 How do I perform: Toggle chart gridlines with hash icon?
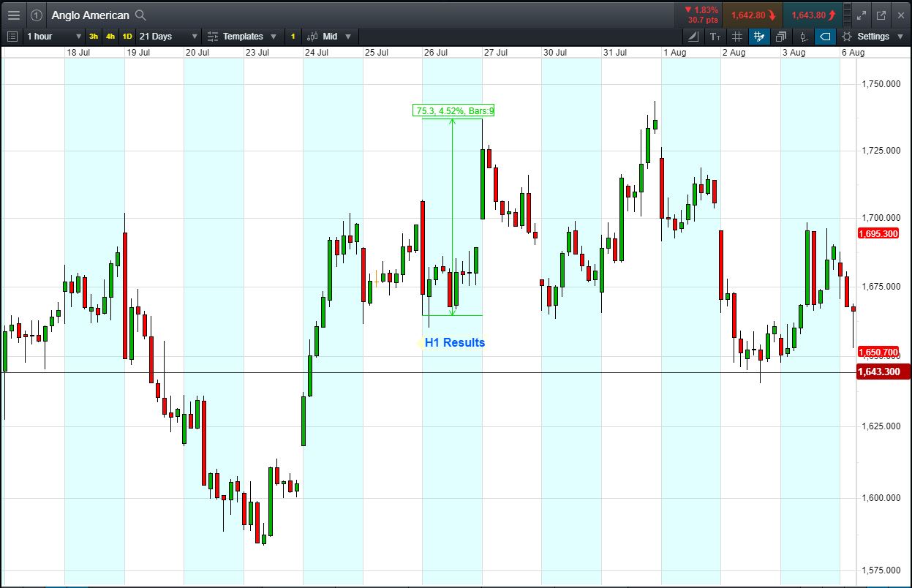(737, 37)
